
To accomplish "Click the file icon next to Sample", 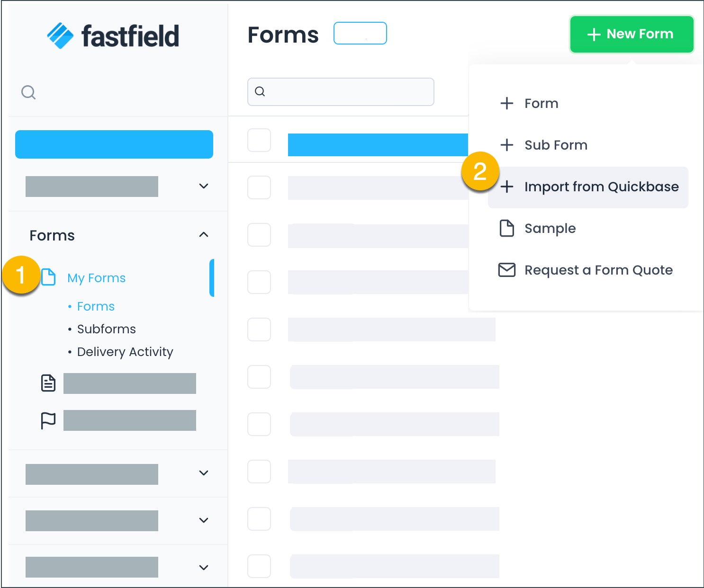I will [506, 228].
